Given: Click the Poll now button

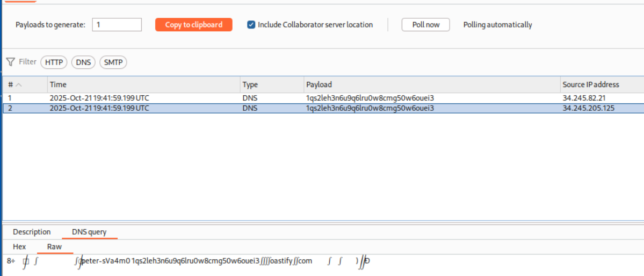Looking at the screenshot, I should [425, 25].
